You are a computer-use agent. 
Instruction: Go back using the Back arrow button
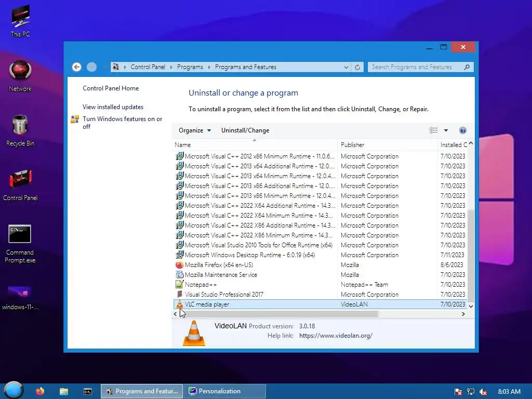(x=77, y=67)
